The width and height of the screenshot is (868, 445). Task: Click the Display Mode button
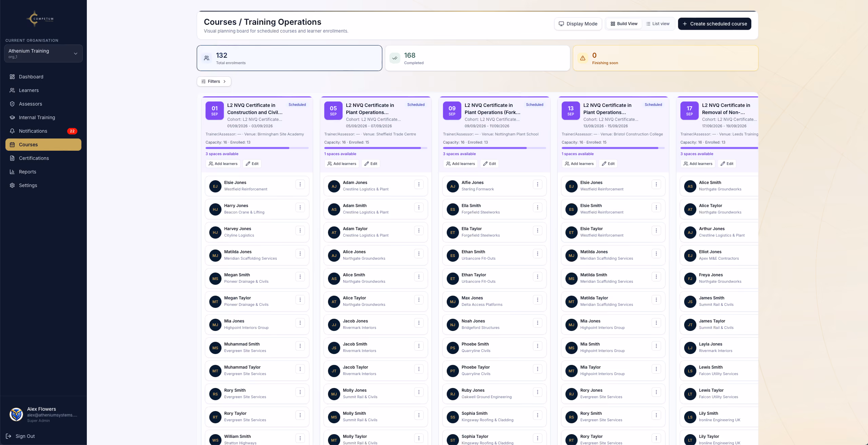coord(578,24)
